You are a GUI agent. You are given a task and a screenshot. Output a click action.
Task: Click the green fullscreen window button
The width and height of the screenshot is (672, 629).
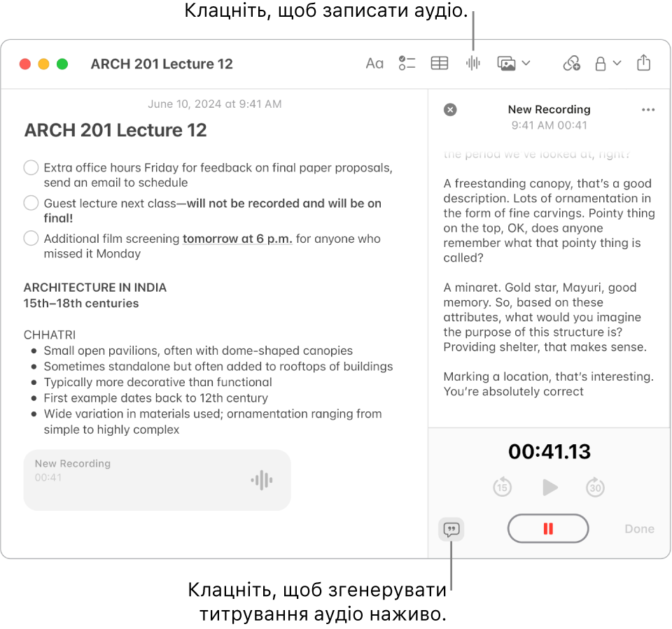(x=62, y=64)
